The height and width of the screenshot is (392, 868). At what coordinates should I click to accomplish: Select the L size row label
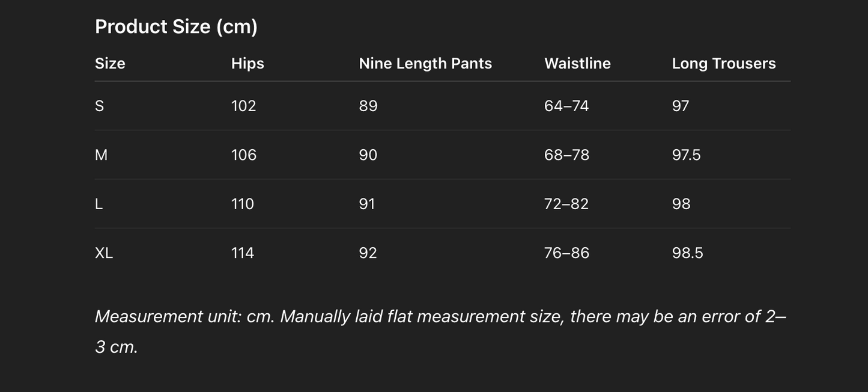99,204
